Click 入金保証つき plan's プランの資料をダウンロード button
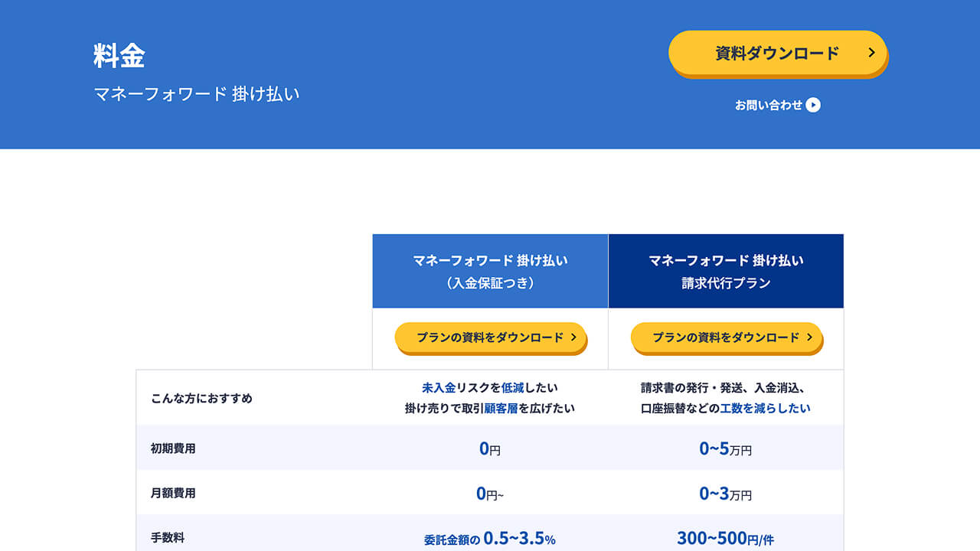Image resolution: width=980 pixels, height=551 pixels. point(490,337)
